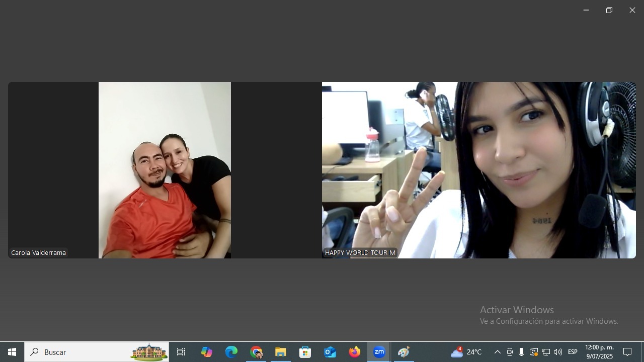Open Outlook from the taskbar
This screenshot has width=644, height=362.
[330, 352]
